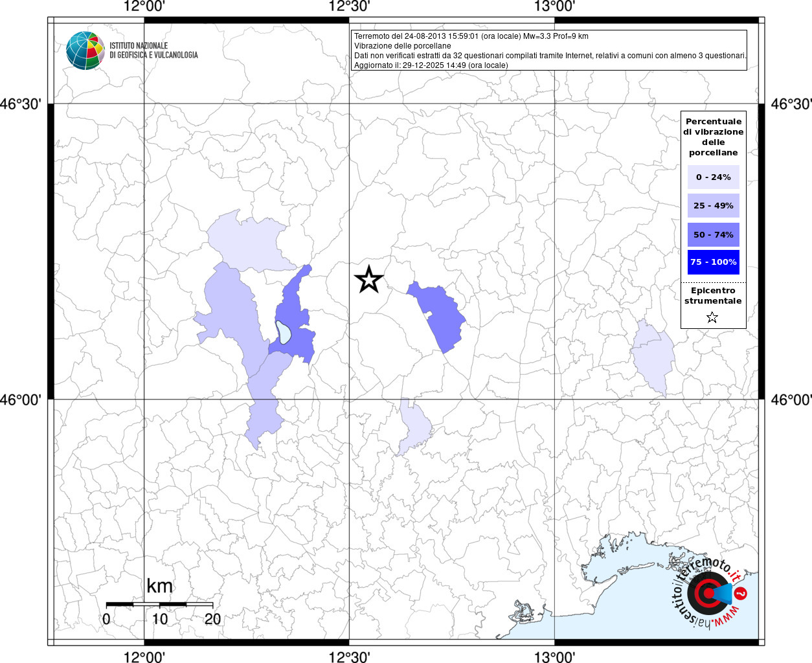Click the scale bar '10' value
Image resolution: width=812 pixels, height=663 pixels.
pos(159,618)
